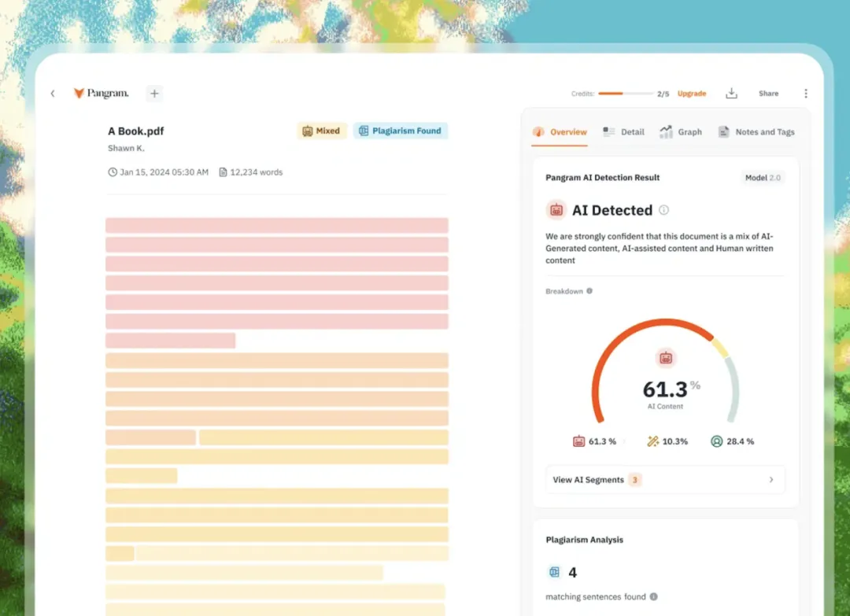
Task: Open View AI Segments row
Action: click(x=665, y=479)
